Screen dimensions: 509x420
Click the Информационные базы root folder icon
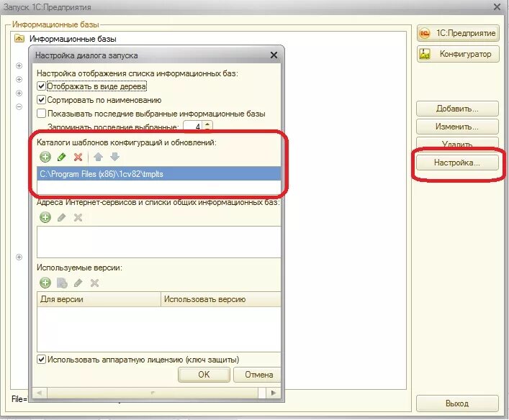pos(19,39)
